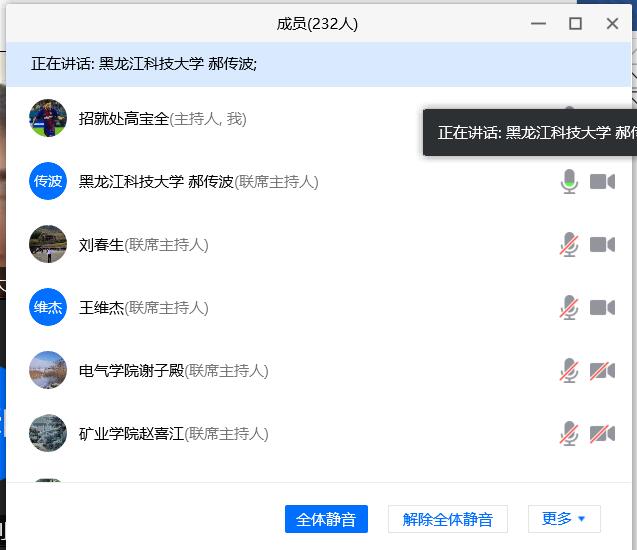Screen dimensions: 637x550
Task: Open the 更多 dropdown menu
Action: click(564, 519)
